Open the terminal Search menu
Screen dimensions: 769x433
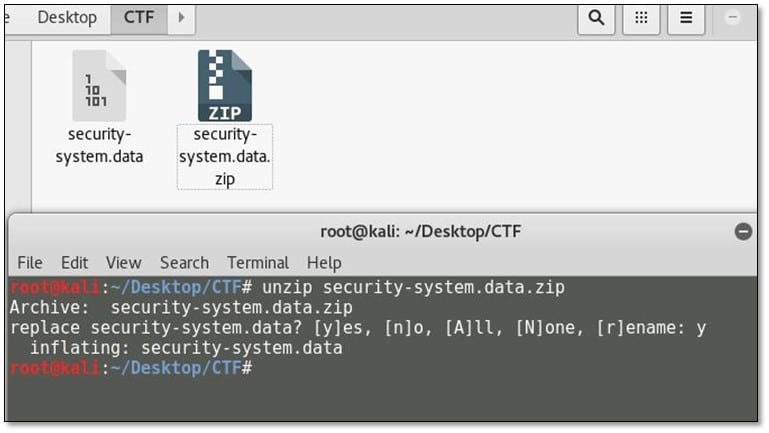[x=184, y=262]
